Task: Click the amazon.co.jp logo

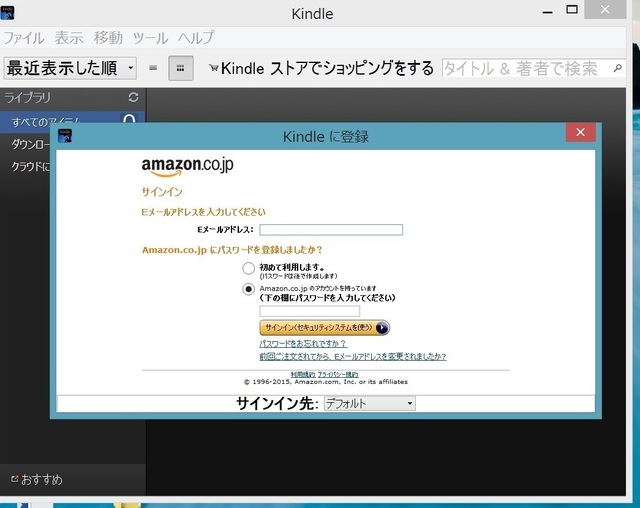Action: tap(187, 166)
